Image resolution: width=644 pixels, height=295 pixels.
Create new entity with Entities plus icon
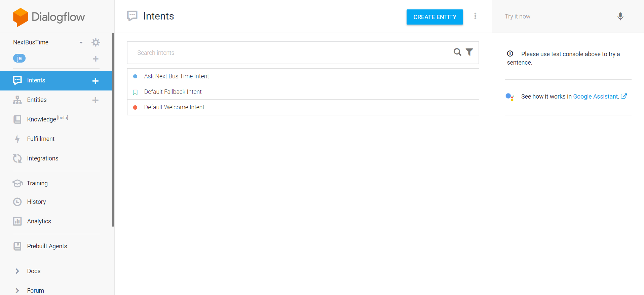pos(96,100)
